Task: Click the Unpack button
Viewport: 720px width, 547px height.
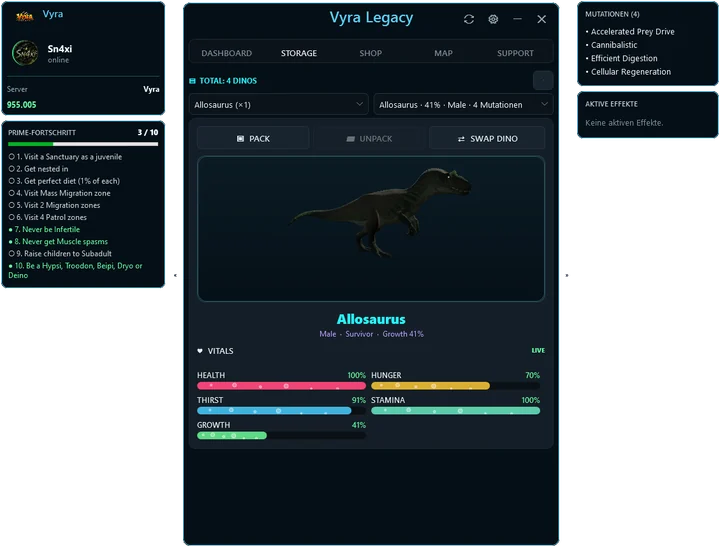Action: (x=369, y=139)
